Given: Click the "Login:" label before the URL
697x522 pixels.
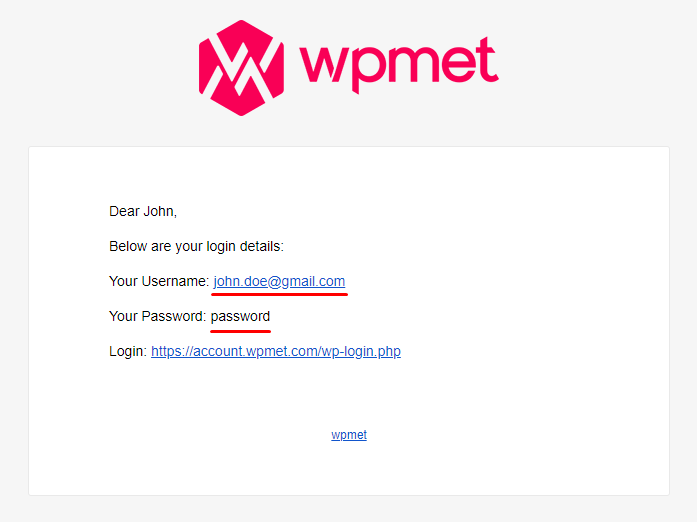Looking at the screenshot, I should pos(128,351).
